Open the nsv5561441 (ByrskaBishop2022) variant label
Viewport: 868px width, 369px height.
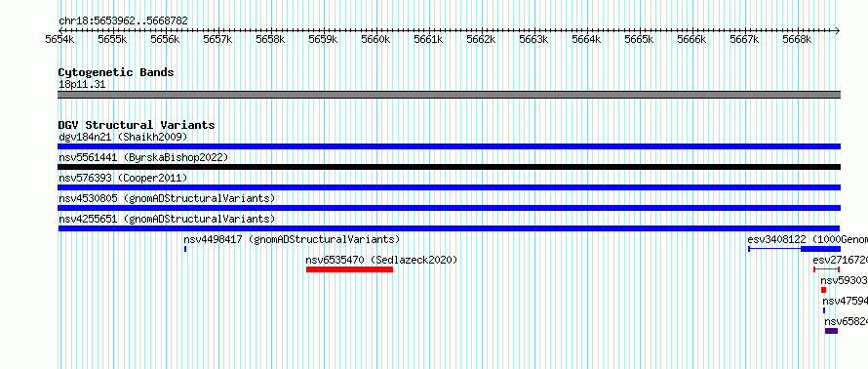143,157
